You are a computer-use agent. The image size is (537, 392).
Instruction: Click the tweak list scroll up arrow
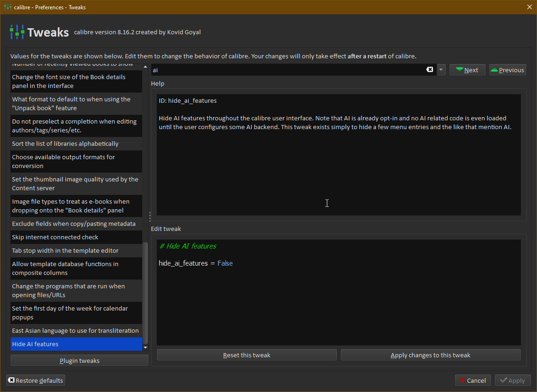coord(145,67)
